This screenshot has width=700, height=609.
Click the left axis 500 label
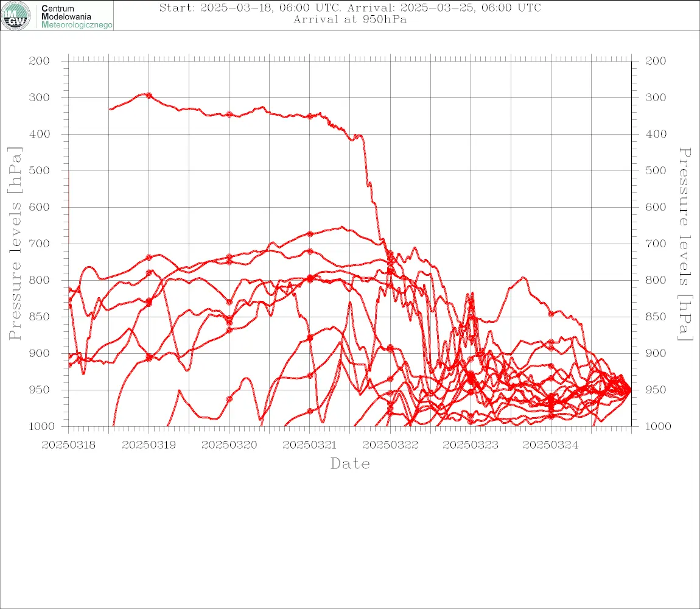[40, 171]
